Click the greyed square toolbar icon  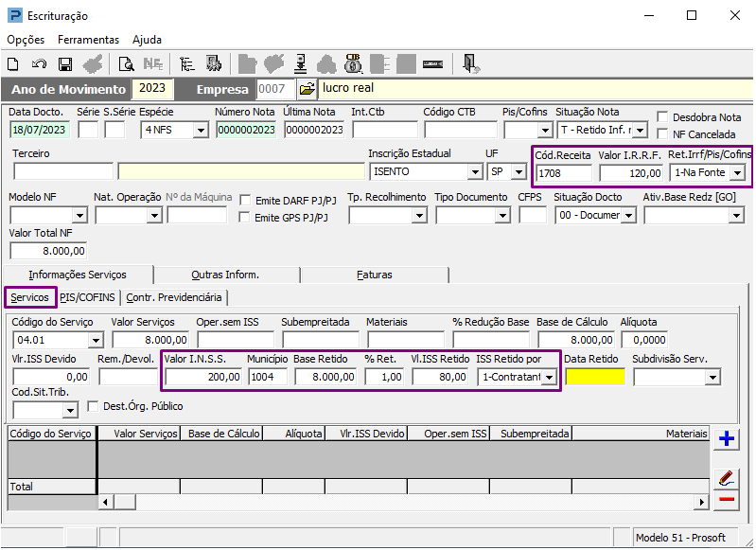point(406,64)
